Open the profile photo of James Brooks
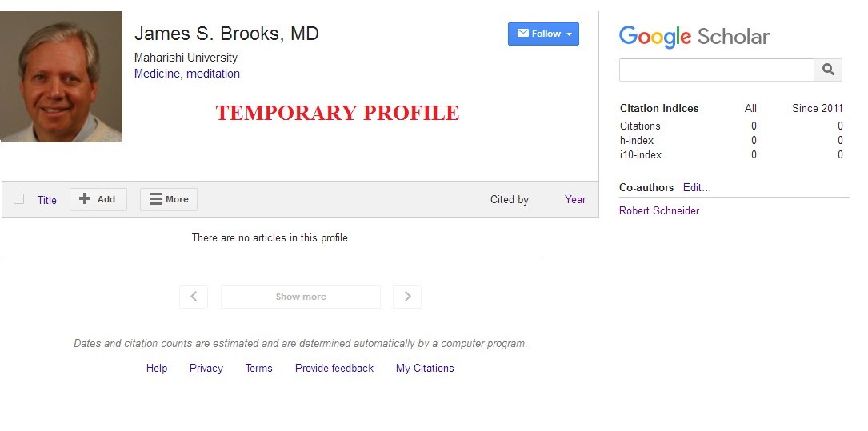This screenshot has height=431, width=868. coord(61,76)
